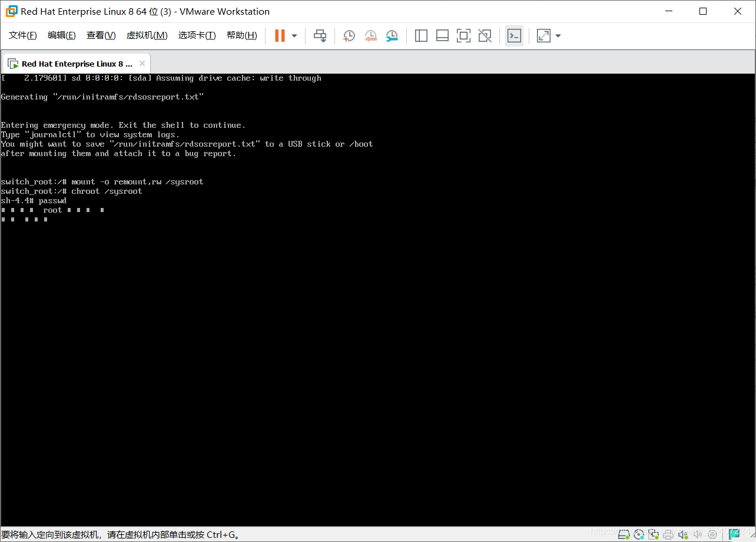
Task: Click the hard disk status bar icon
Action: tap(624, 534)
